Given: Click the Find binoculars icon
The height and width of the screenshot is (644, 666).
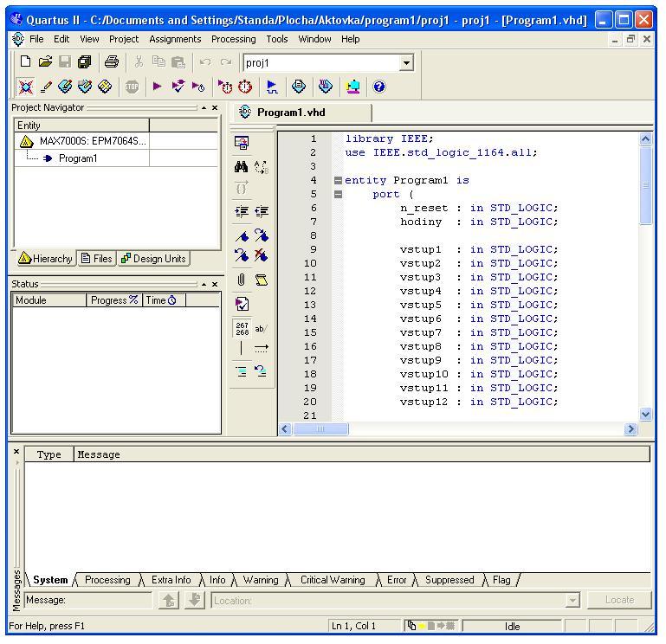Looking at the screenshot, I should pyautogui.click(x=242, y=167).
